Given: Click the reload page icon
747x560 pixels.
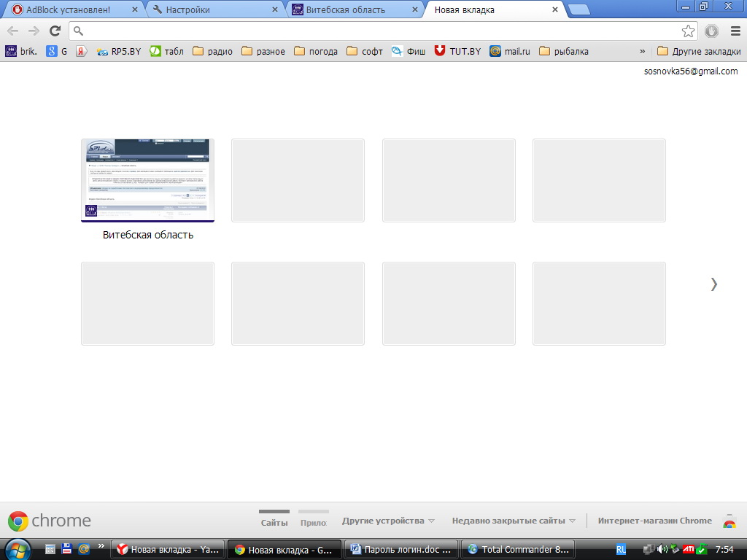Looking at the screenshot, I should tap(55, 31).
